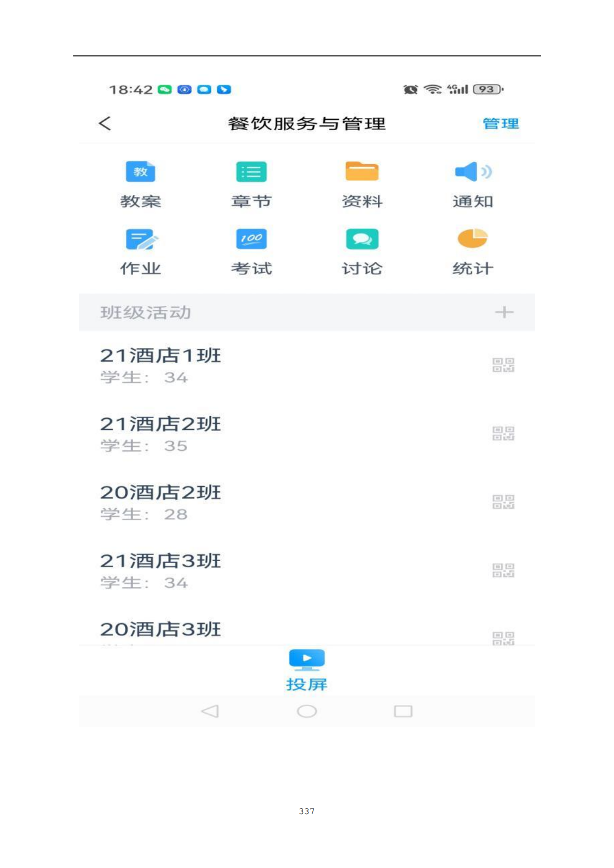Open the 考试 exam icon
Screen dimensions: 614x868
coord(252,239)
